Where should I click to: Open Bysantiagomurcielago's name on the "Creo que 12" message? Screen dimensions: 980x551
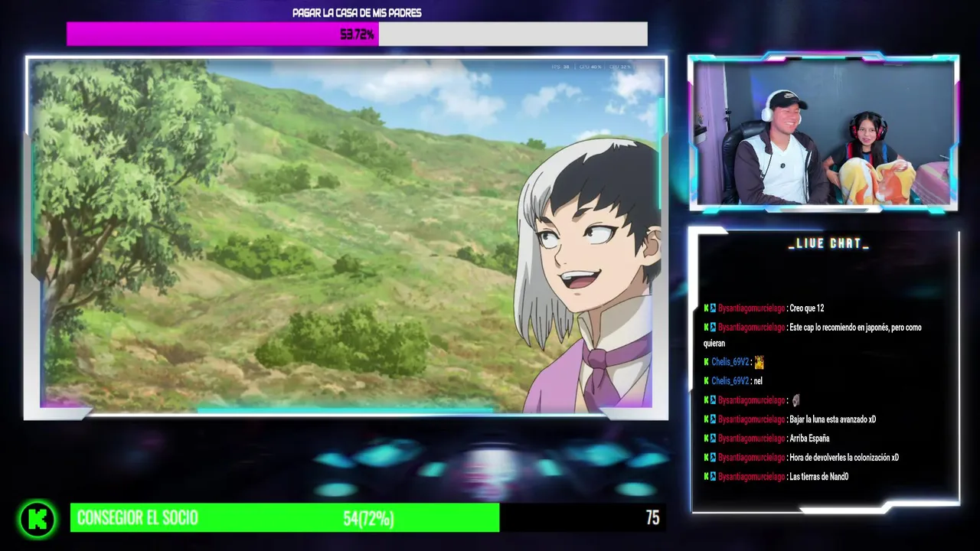coord(751,308)
